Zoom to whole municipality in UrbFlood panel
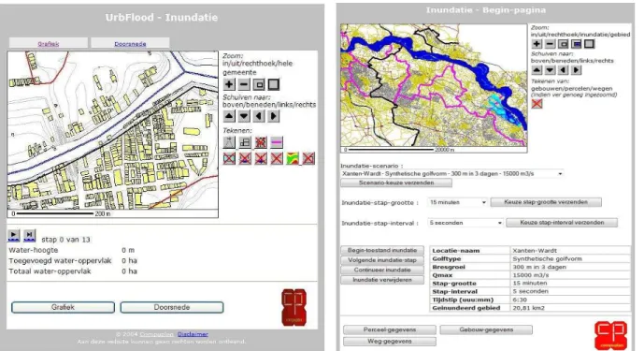This screenshot has height=351, width=644. (274, 84)
